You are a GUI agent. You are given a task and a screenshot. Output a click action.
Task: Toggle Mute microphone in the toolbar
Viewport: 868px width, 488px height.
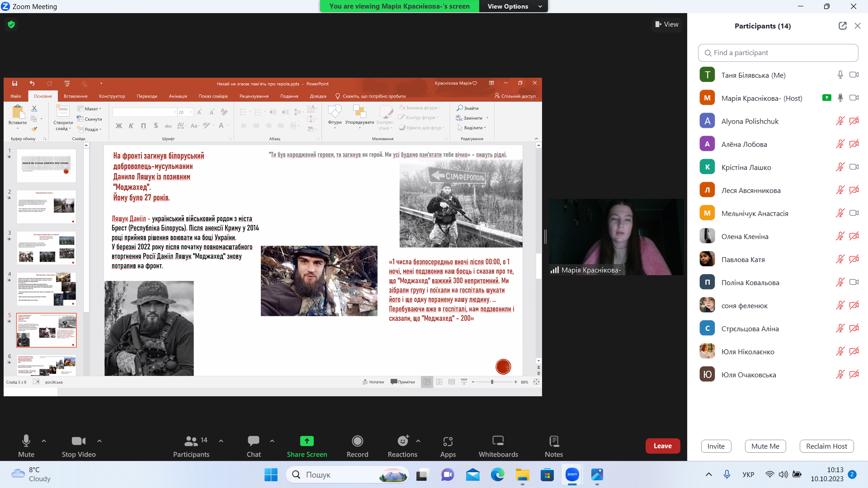tap(26, 441)
